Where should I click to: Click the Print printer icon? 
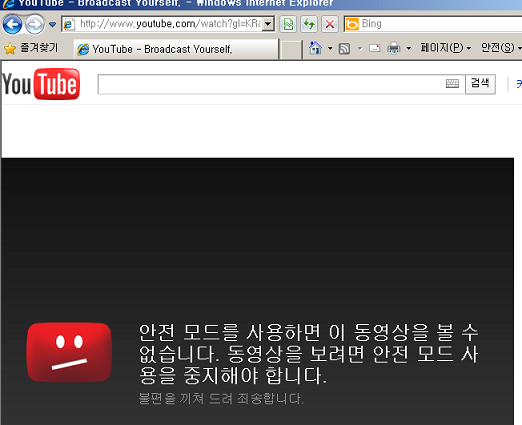(x=394, y=48)
